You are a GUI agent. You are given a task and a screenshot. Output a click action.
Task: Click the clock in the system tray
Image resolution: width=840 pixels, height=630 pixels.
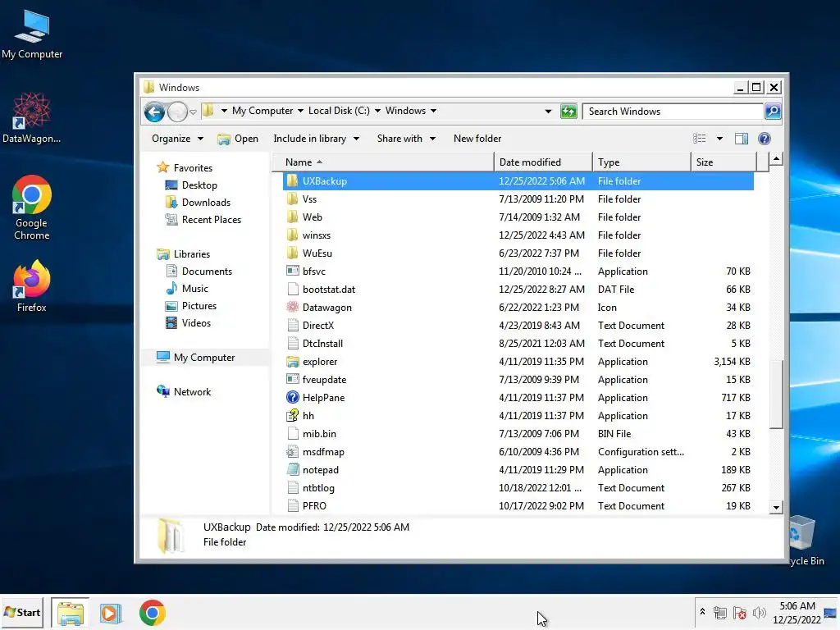coord(797,613)
